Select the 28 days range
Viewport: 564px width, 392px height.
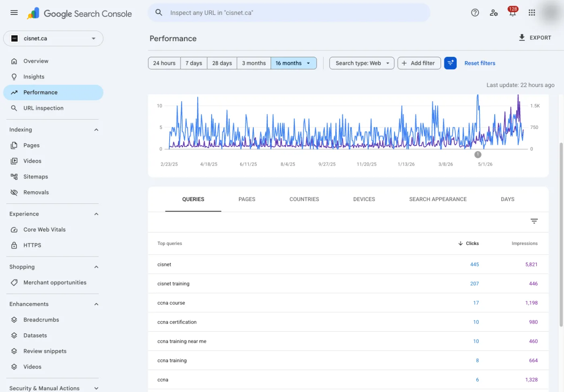click(222, 63)
